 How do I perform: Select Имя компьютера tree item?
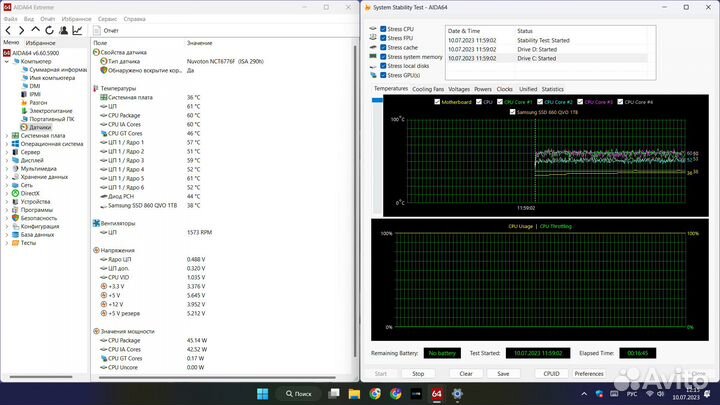(x=48, y=78)
